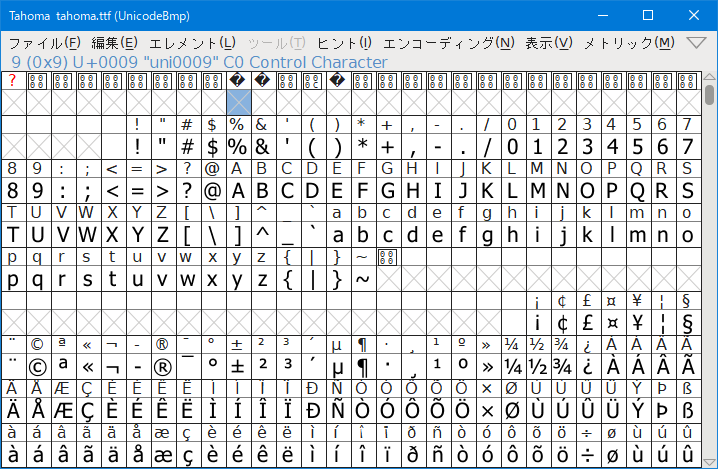The image size is (718, 469).
Task: Select the sharp s ß glyph cell
Action: pos(687,411)
